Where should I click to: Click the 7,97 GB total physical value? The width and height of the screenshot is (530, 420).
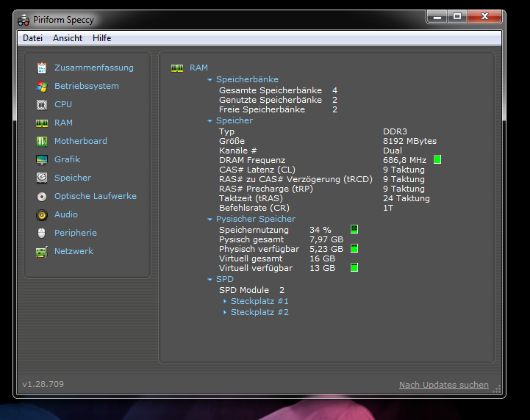click(326, 239)
